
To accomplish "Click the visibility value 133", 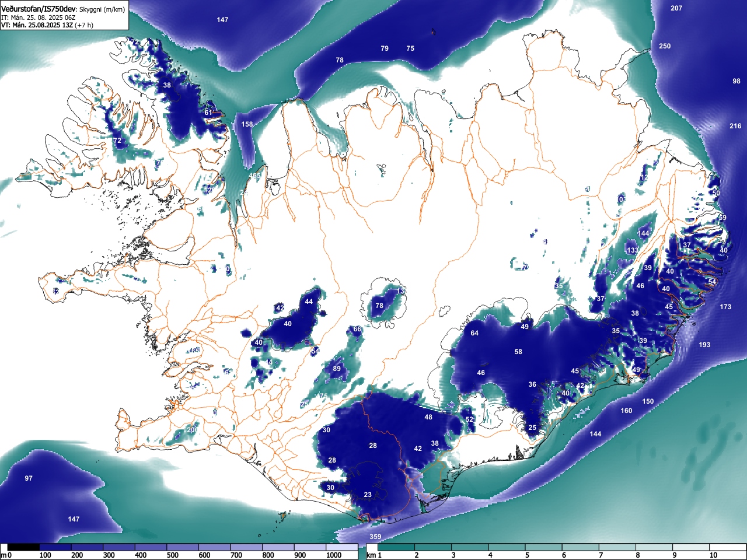I will coord(633,250).
